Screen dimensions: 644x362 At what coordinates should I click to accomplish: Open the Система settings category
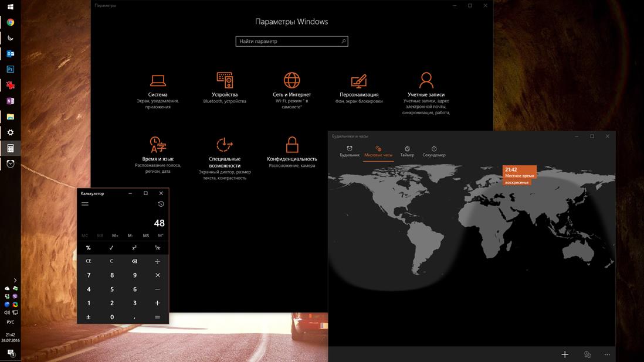158,91
